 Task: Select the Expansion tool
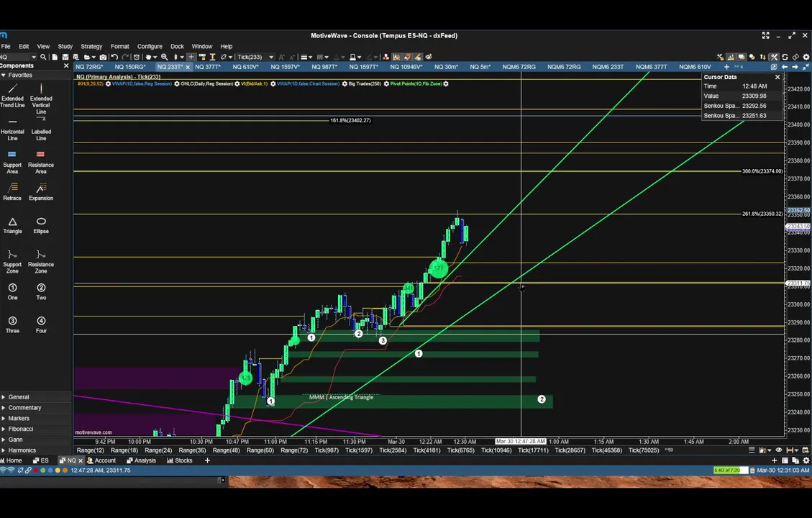(x=41, y=191)
